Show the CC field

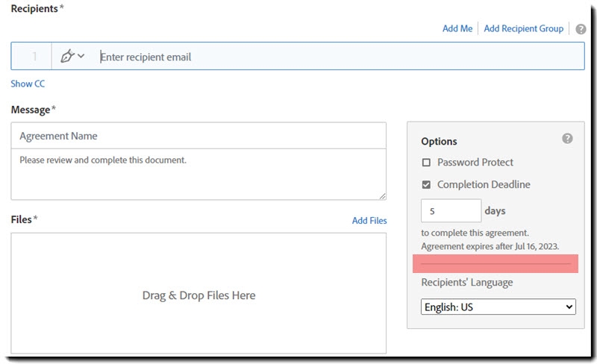pos(28,84)
